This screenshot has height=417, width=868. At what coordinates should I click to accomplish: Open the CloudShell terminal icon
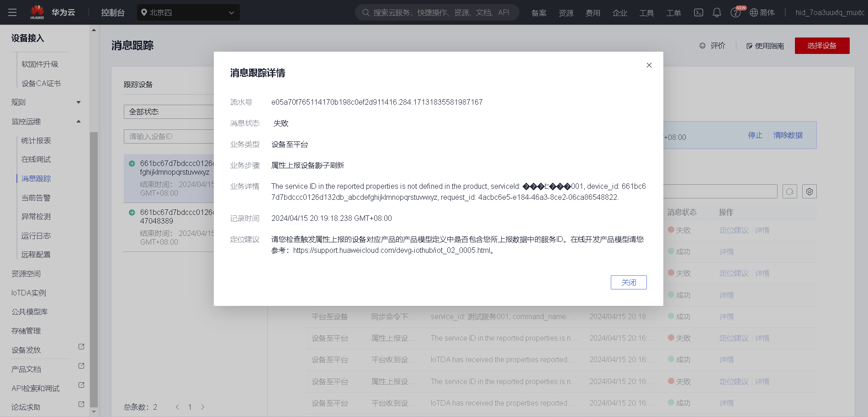(x=699, y=12)
